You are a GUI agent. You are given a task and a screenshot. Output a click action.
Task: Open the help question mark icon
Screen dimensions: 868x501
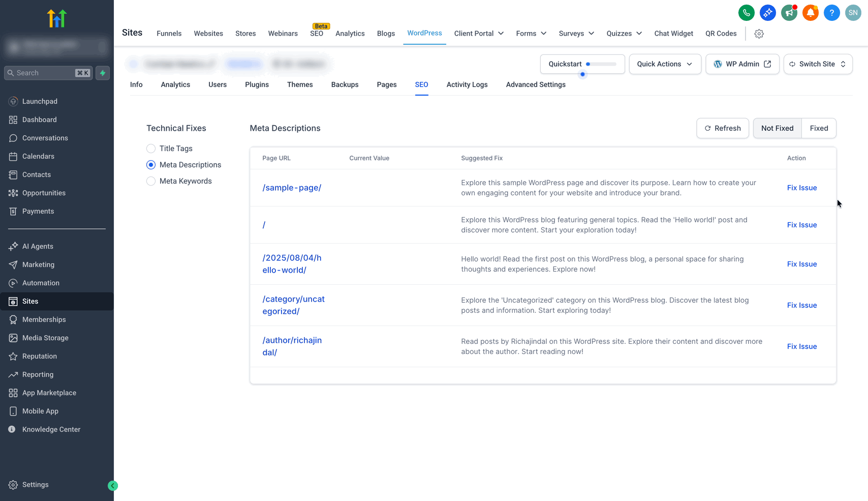[x=831, y=13]
